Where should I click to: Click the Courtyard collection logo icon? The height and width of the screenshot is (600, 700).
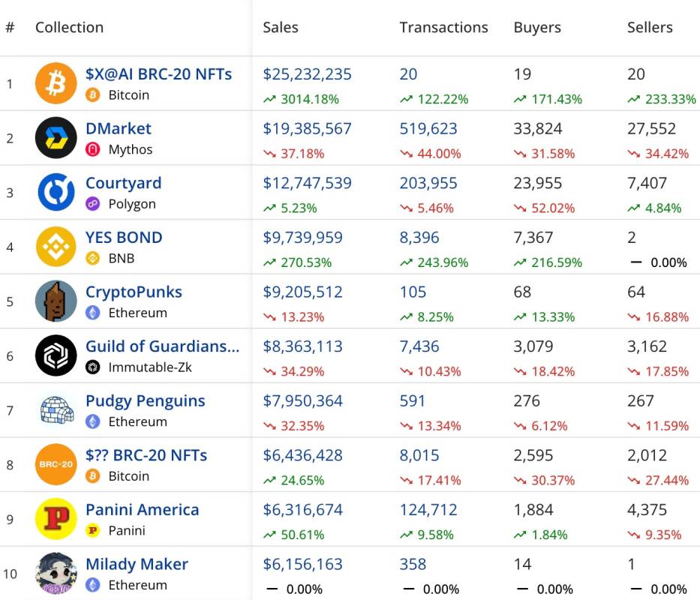click(x=56, y=192)
